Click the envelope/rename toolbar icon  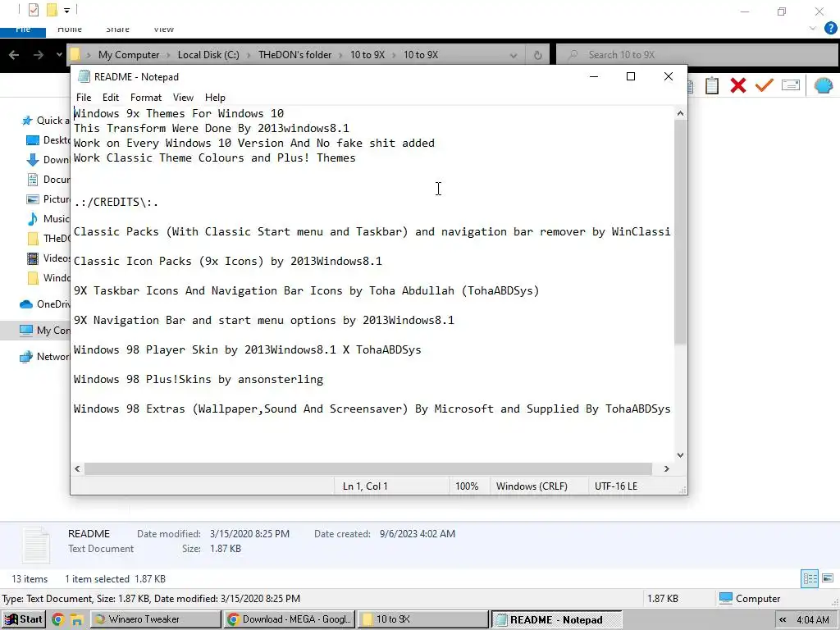791,84
